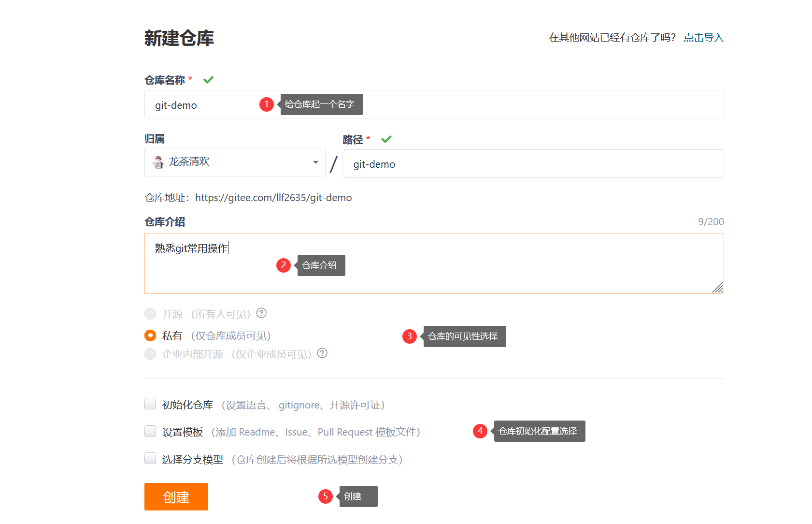Enable the 初始化仓库 checkbox
812x524 pixels.
point(150,404)
